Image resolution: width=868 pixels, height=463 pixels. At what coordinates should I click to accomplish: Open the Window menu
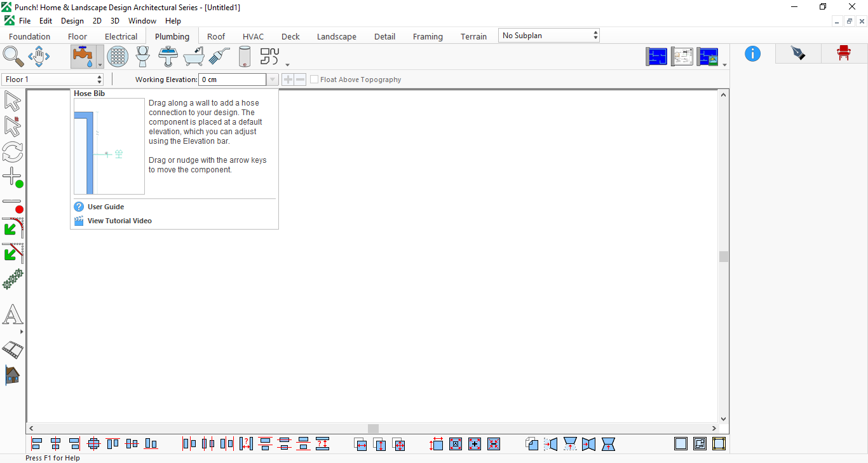pyautogui.click(x=142, y=21)
